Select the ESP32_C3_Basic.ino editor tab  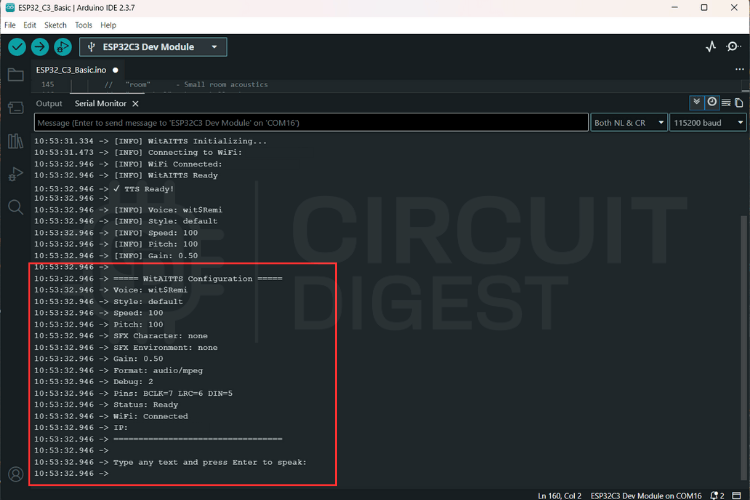71,70
